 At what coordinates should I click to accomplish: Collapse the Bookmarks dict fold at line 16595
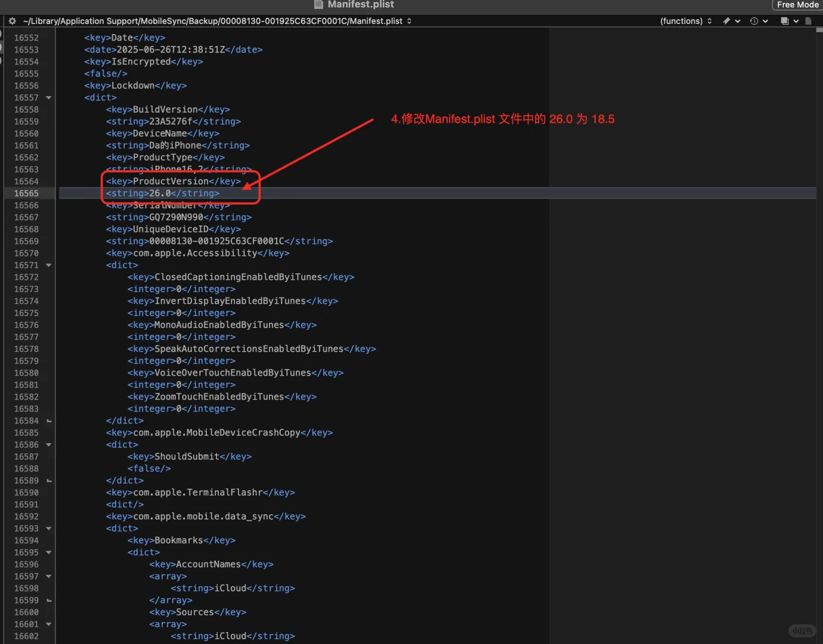[49, 552]
